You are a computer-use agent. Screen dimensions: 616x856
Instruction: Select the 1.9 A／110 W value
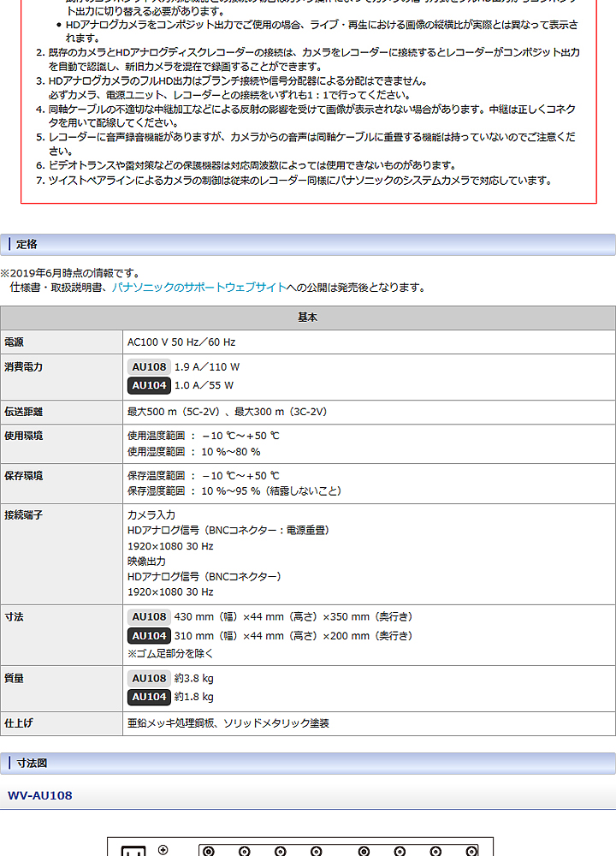pyautogui.click(x=207, y=367)
